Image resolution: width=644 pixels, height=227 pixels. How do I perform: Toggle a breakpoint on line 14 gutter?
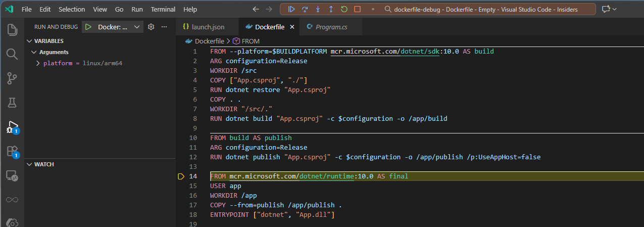click(181, 176)
